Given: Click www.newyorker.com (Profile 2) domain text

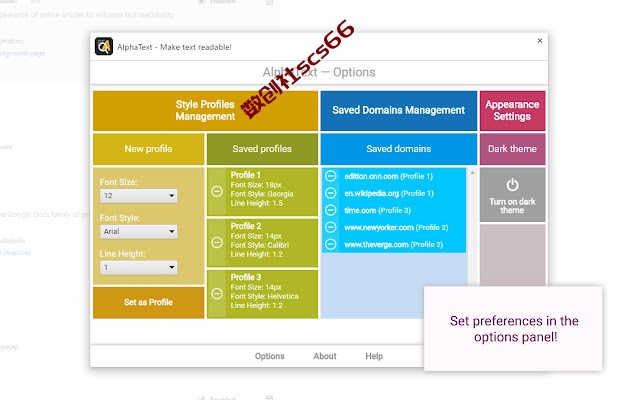Looking at the screenshot, I should [x=396, y=228].
